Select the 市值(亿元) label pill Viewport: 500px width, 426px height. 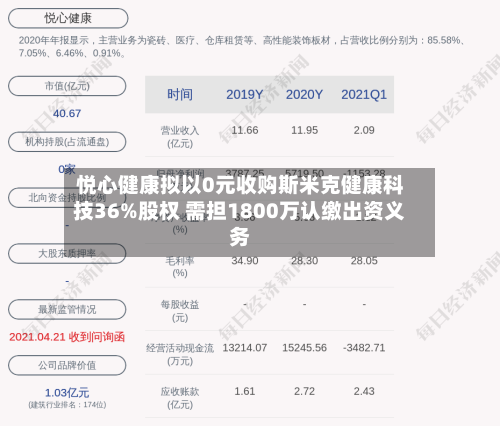coord(67,86)
